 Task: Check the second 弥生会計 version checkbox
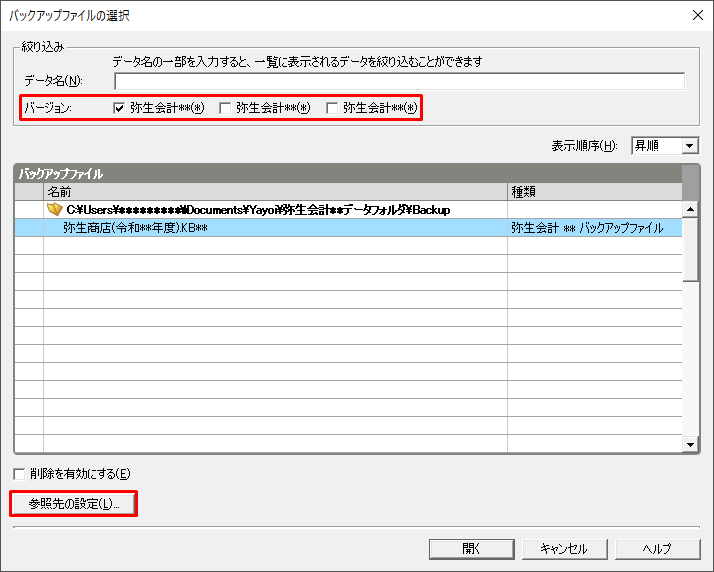point(225,108)
